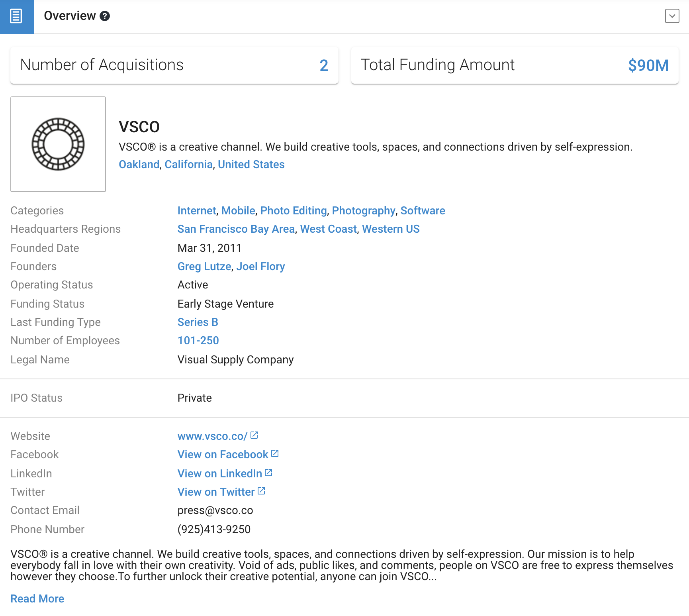Open San Francisco Bay Area region

236,229
